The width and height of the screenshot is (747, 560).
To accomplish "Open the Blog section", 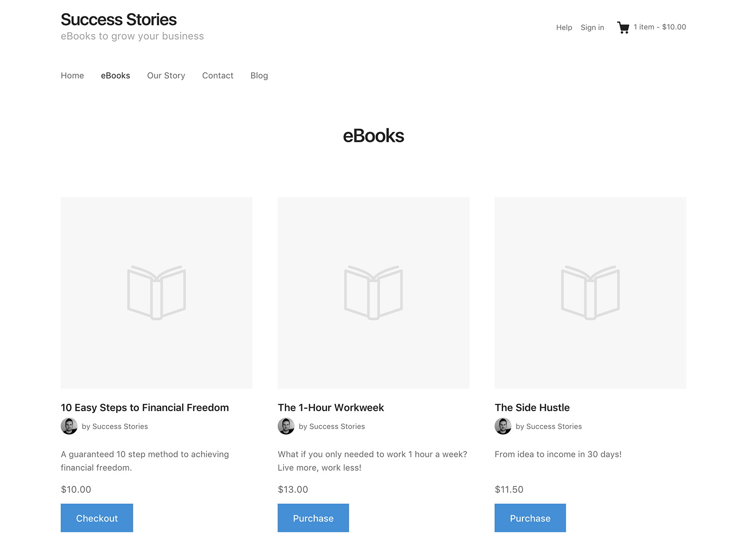I will [x=259, y=75].
